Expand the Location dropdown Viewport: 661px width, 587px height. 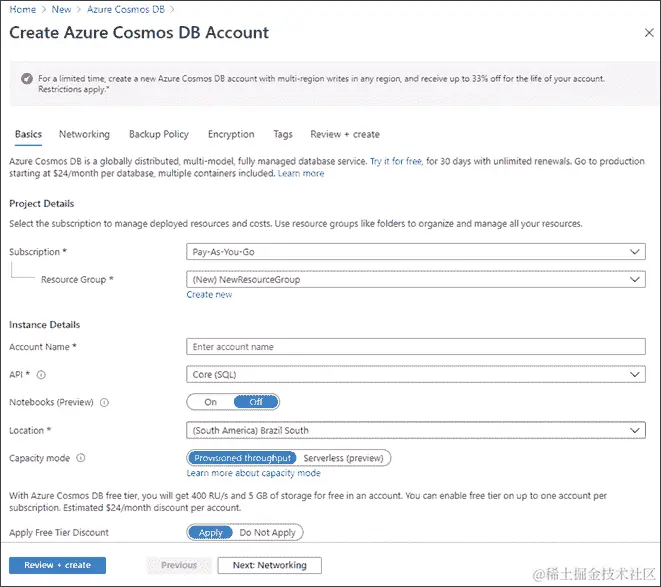(416, 430)
